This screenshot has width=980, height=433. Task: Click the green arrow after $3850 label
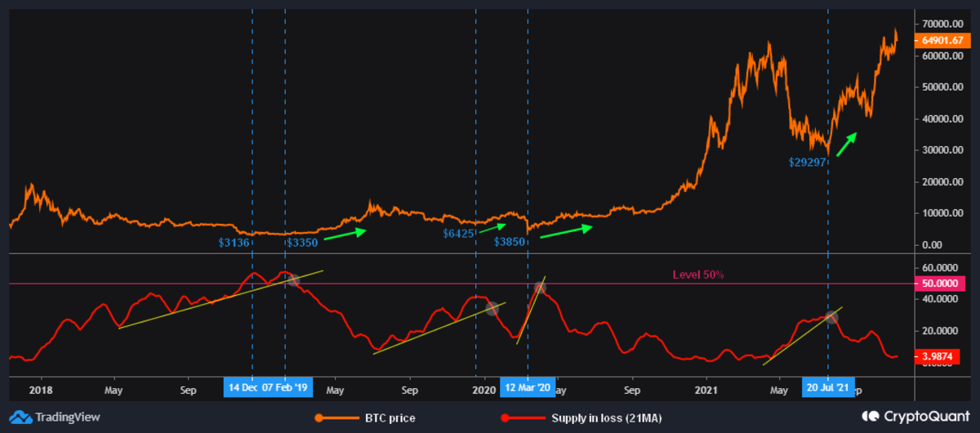[564, 233]
